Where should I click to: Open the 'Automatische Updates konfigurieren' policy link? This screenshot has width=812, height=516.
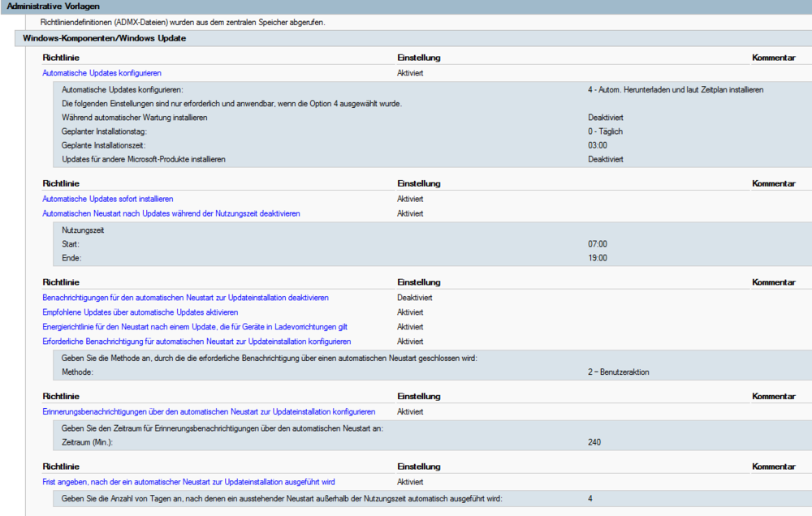pyautogui.click(x=101, y=73)
